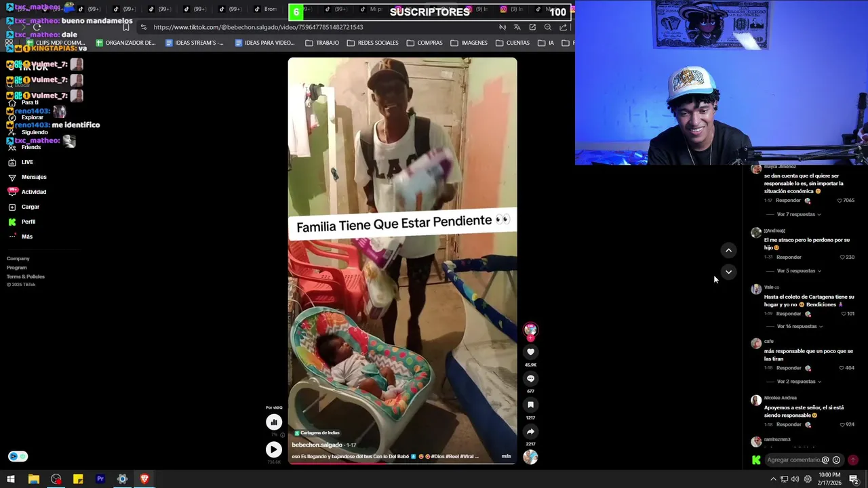Open vidIQ stats bar-chart button
Image resolution: width=868 pixels, height=488 pixels.
274,422
